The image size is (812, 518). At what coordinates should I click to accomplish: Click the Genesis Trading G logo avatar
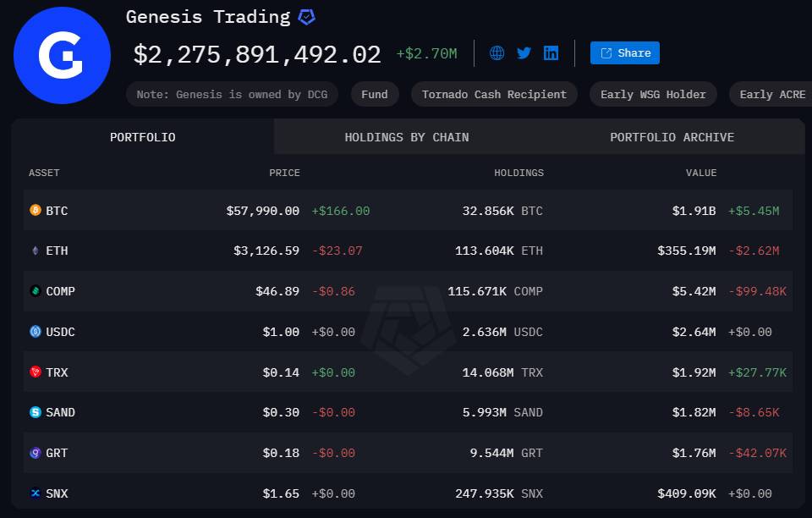pyautogui.click(x=62, y=55)
